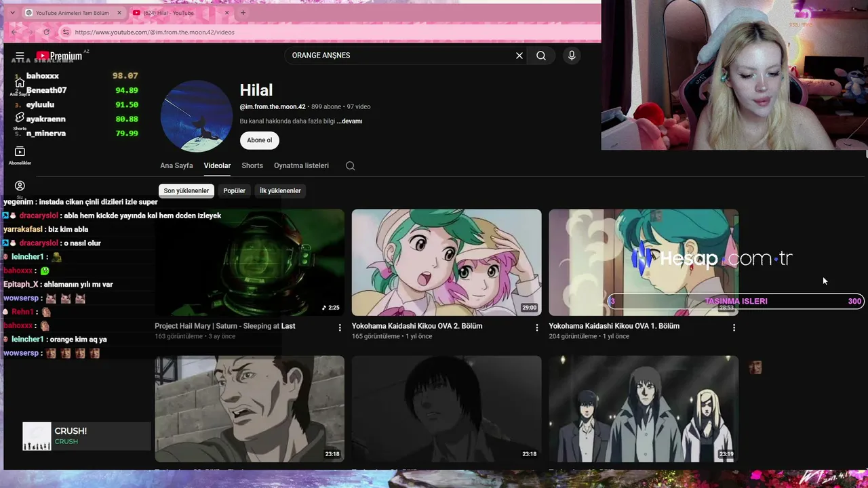Open options menu for Project Hail Mary video
This screenshot has height=488, width=868.
(340, 327)
